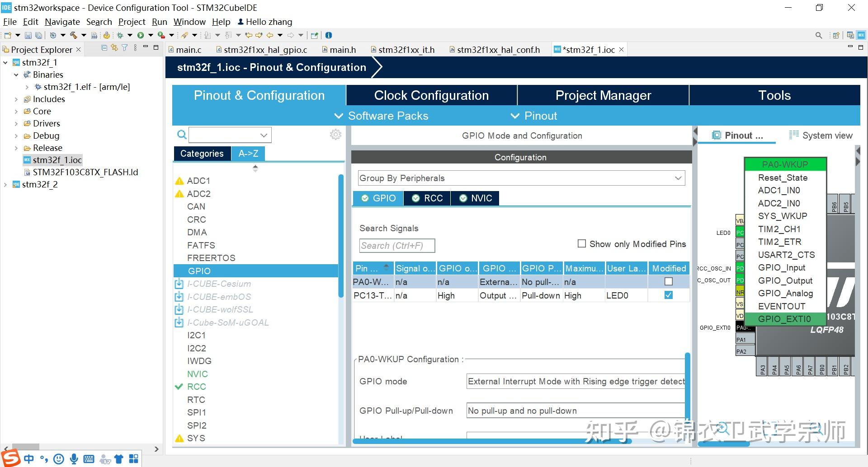Expand the Drivers folder node
868x467 pixels.
[x=16, y=123]
